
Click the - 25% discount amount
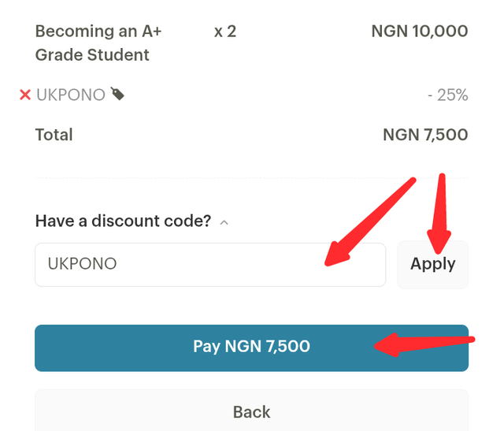448,95
